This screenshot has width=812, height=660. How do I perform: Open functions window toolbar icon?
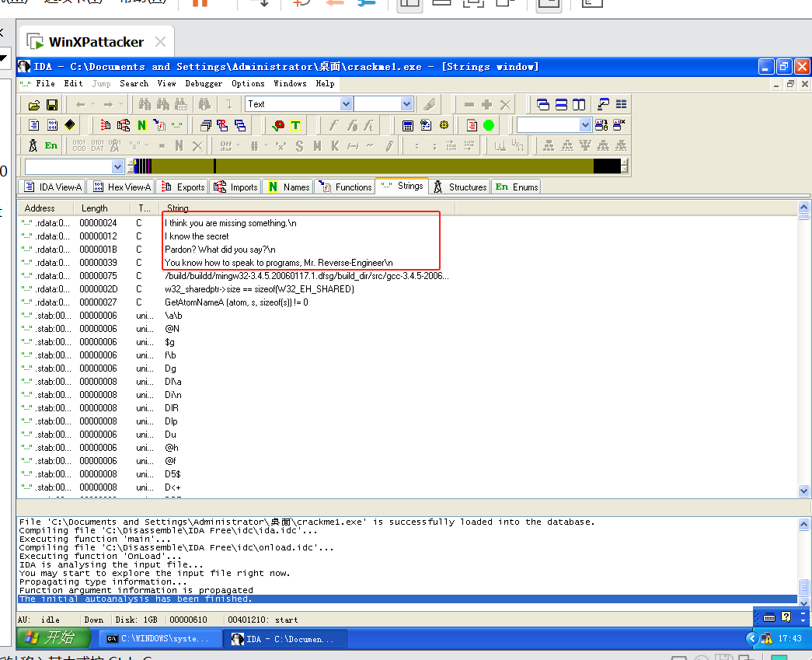pos(159,125)
